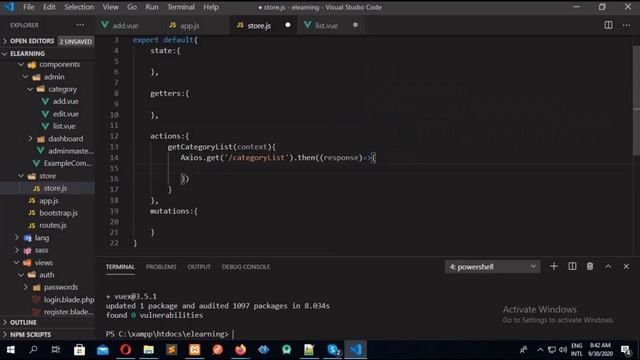Viewport: 640px width, 360px height.
Task: Launch Microsoft Store from taskbar
Action: [79, 350]
